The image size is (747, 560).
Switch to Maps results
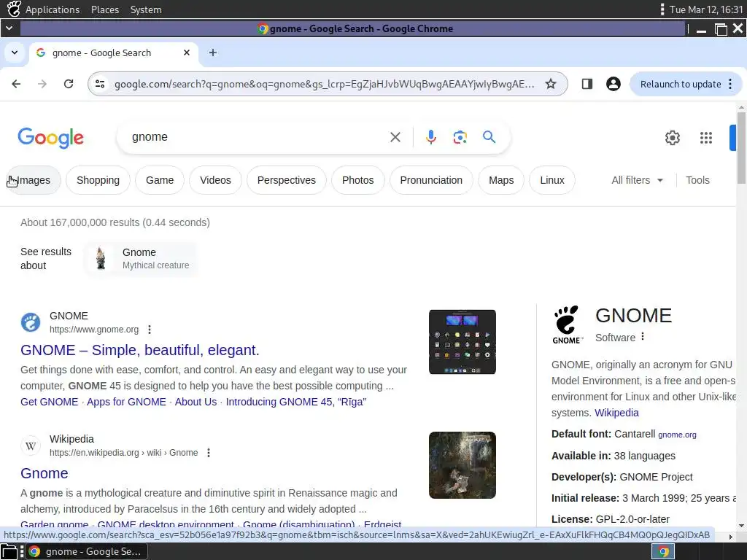click(x=501, y=180)
